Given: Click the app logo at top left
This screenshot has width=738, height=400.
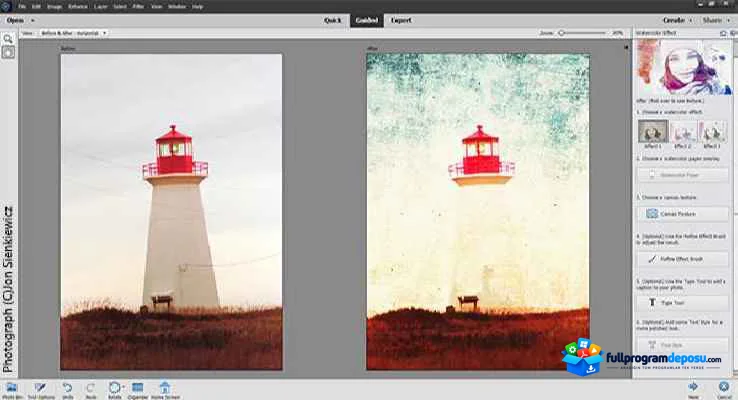Looking at the screenshot, I should click(6, 6).
